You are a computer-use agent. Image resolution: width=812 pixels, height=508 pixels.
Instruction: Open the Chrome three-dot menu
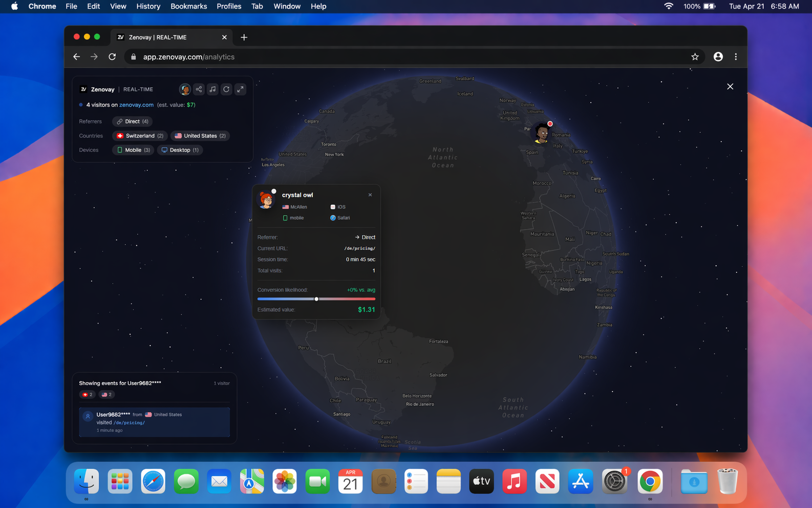(x=736, y=57)
